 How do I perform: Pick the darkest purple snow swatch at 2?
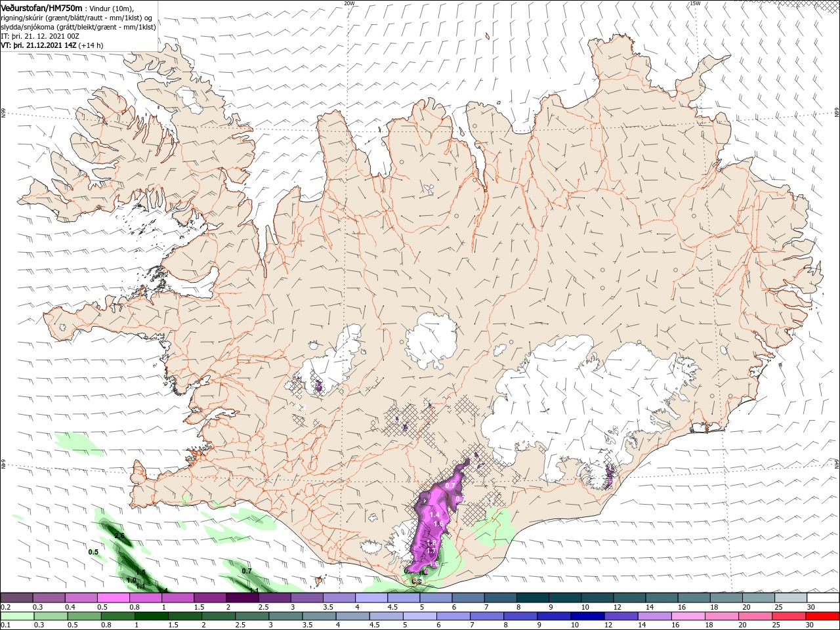pyautogui.click(x=242, y=598)
